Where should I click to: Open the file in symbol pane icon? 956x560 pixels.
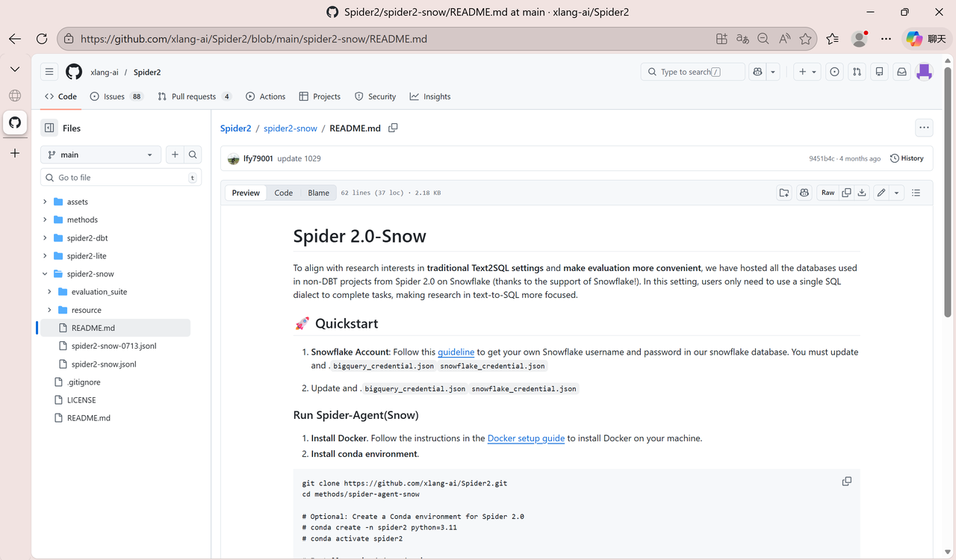pyautogui.click(x=784, y=193)
